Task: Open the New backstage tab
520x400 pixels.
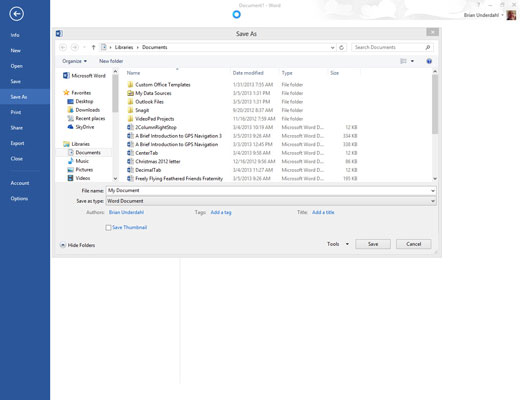Action: [15, 51]
